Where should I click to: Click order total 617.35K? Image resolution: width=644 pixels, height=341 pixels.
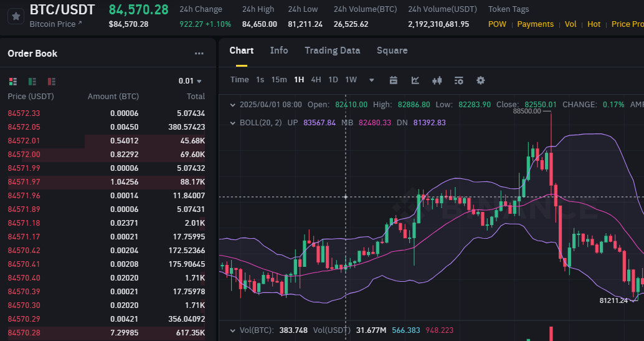191,333
